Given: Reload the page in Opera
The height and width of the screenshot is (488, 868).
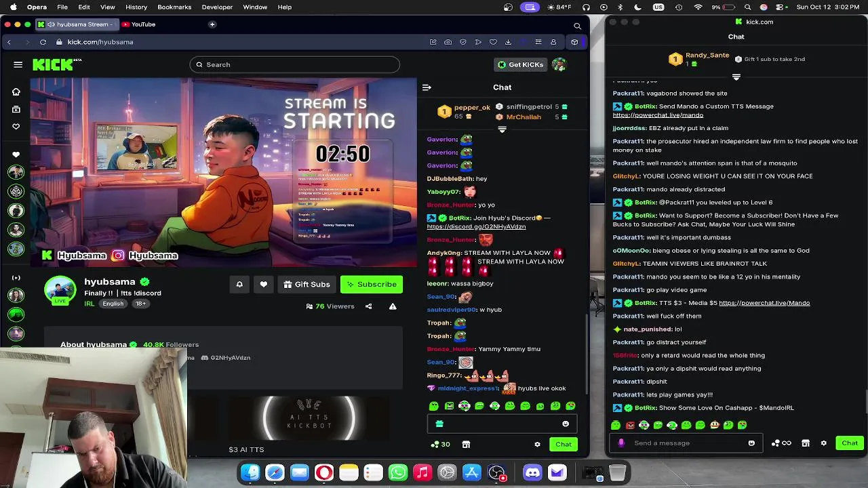Looking at the screenshot, I should pos(43,42).
